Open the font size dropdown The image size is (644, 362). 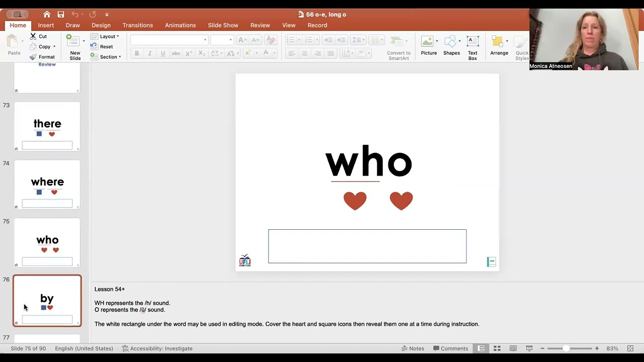point(230,40)
